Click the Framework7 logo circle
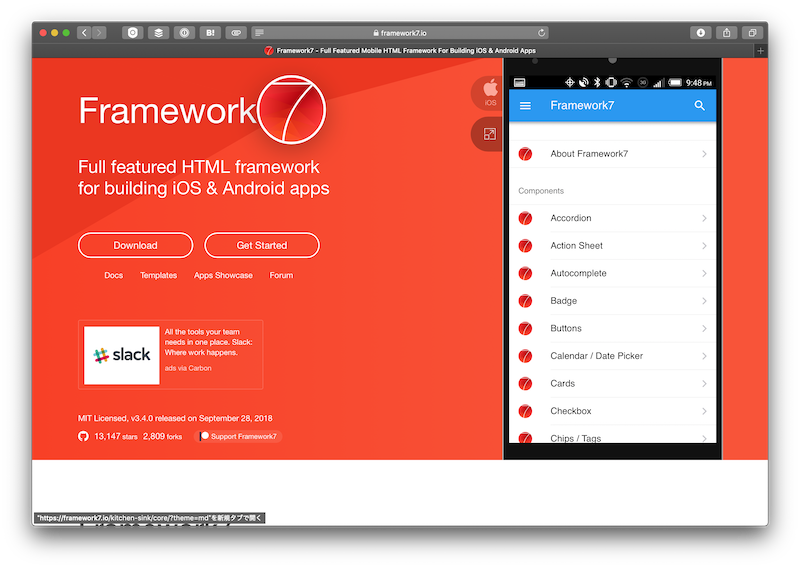The height and width of the screenshot is (568, 800). click(x=291, y=109)
